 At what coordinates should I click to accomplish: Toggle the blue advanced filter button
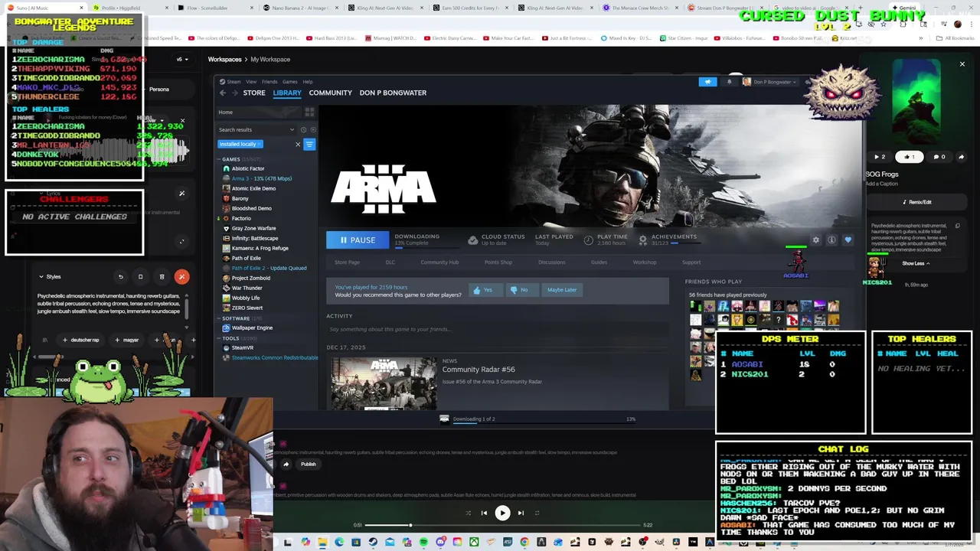click(309, 144)
